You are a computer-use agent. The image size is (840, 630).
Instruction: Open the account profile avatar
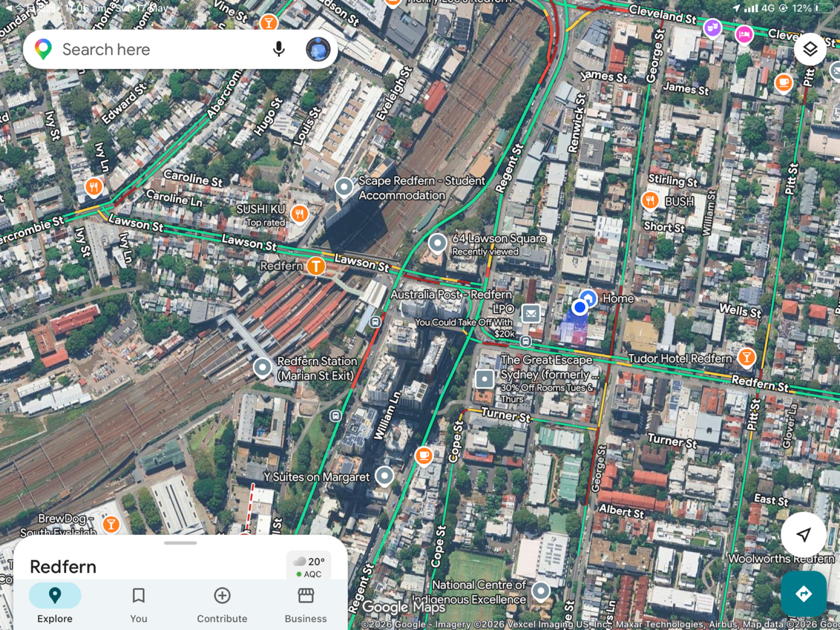[x=318, y=49]
